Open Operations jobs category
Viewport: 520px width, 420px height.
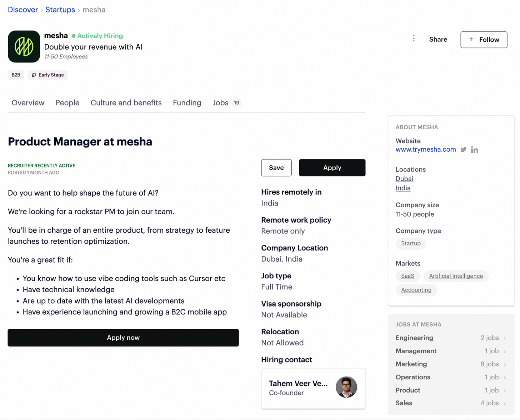pos(451,377)
